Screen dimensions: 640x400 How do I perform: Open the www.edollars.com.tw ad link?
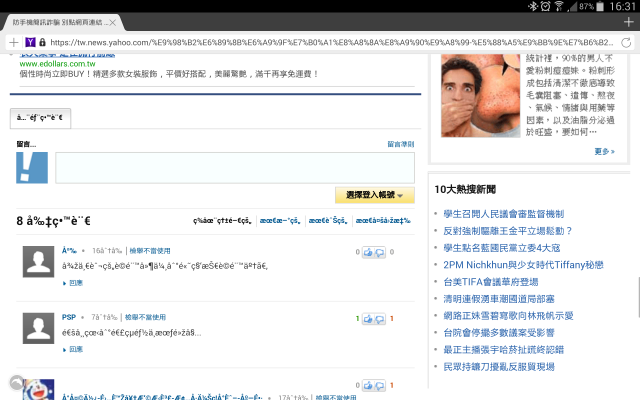point(58,64)
